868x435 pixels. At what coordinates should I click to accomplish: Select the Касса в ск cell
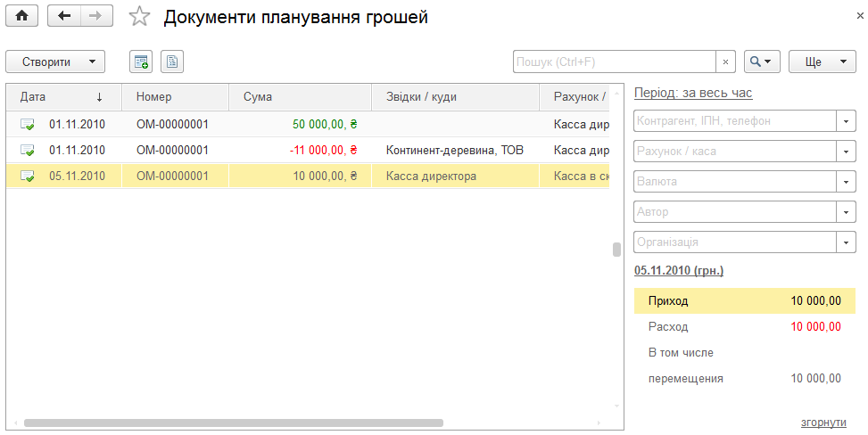pyautogui.click(x=574, y=176)
